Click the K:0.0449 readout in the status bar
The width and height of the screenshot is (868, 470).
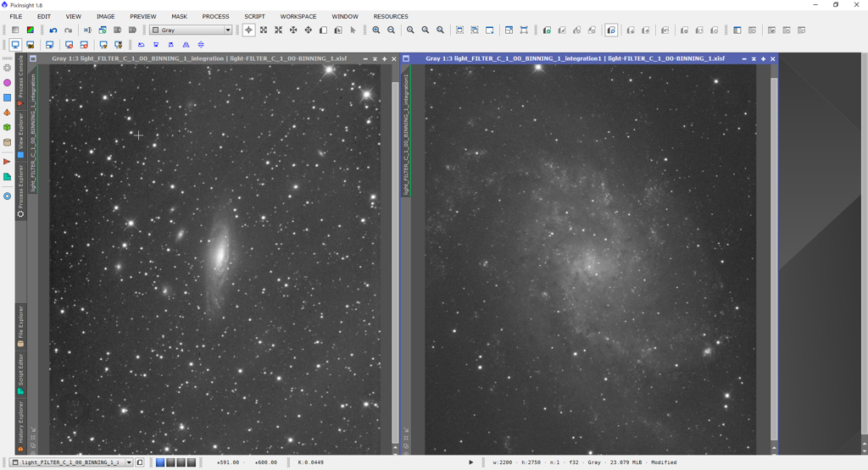pos(310,462)
